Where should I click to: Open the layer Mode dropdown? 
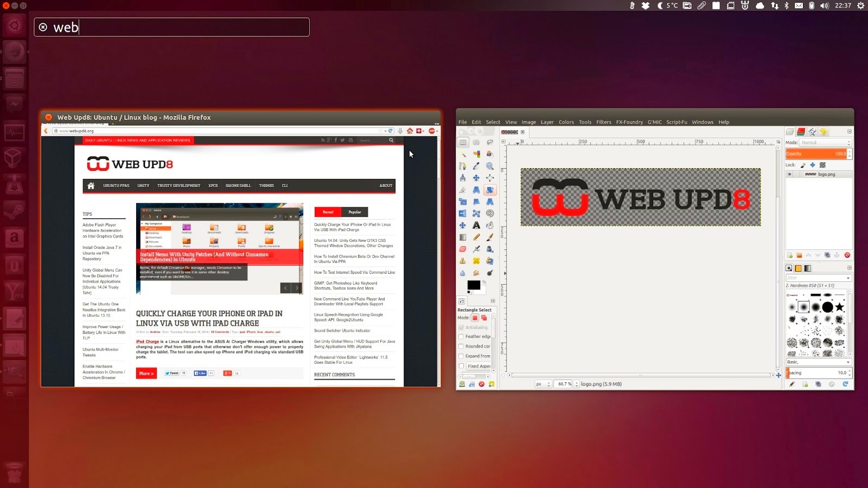click(x=825, y=143)
